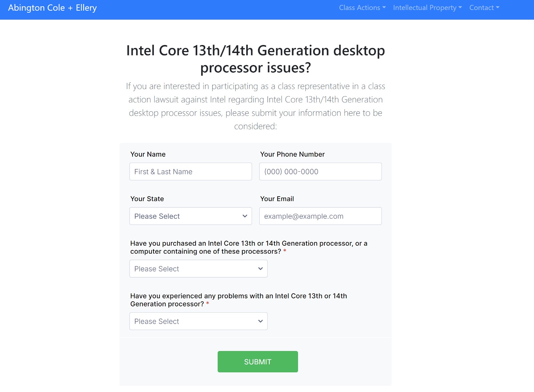Focus the First & Last Name field
534x392 pixels.
pos(191,172)
